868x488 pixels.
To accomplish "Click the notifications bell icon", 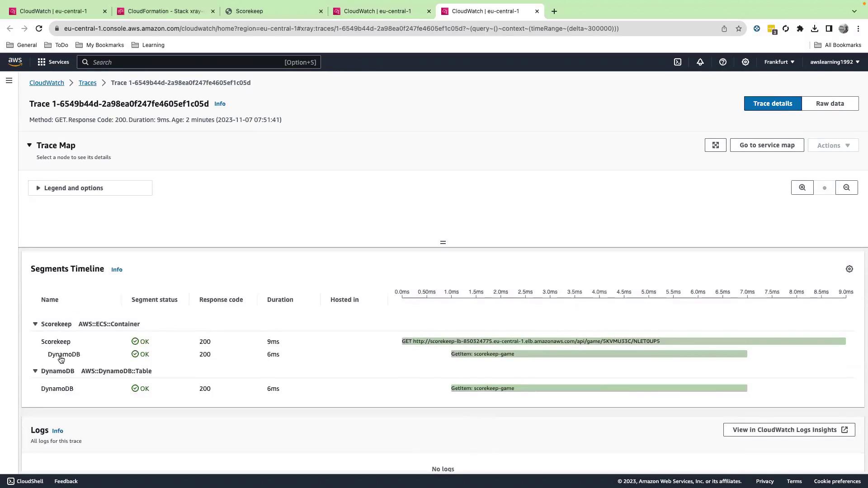I will 700,62.
